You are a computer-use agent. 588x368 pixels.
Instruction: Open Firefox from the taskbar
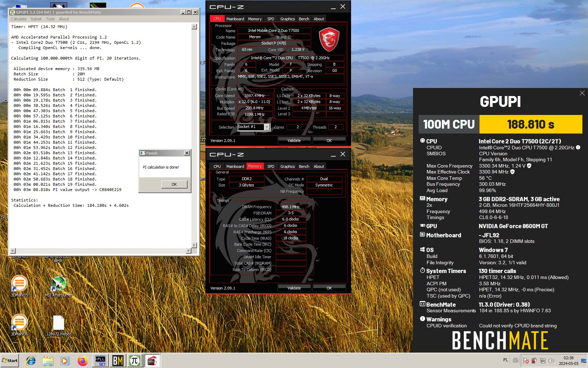83,361
